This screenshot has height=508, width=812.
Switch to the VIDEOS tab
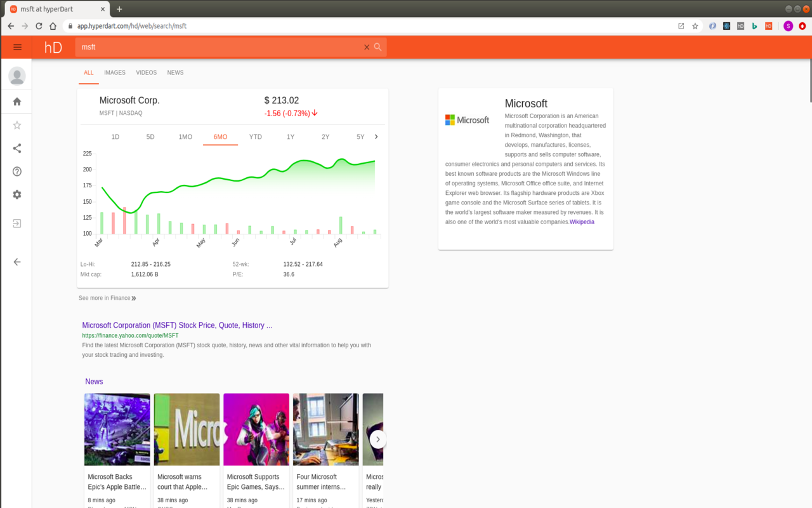tap(146, 73)
